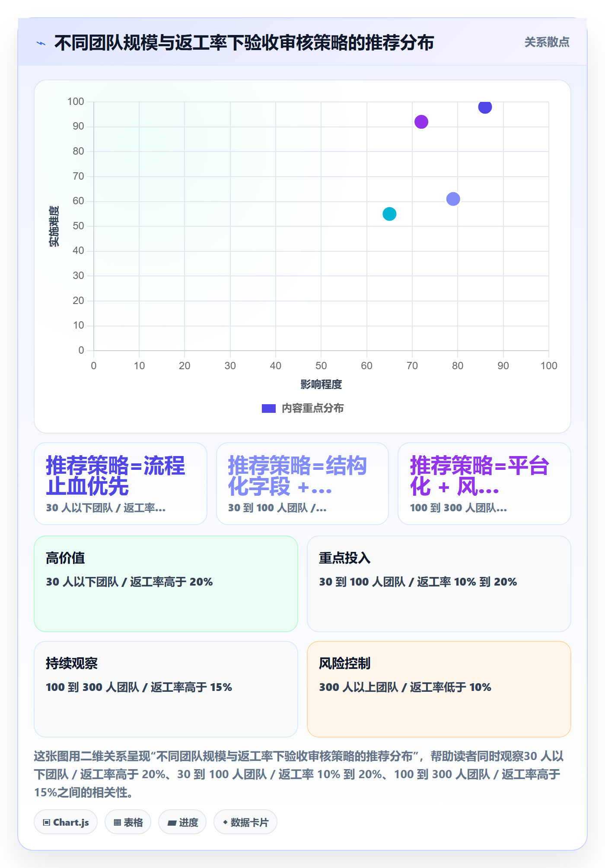Click the 内容重点分布 legend label
The height and width of the screenshot is (868, 605).
pos(313,409)
